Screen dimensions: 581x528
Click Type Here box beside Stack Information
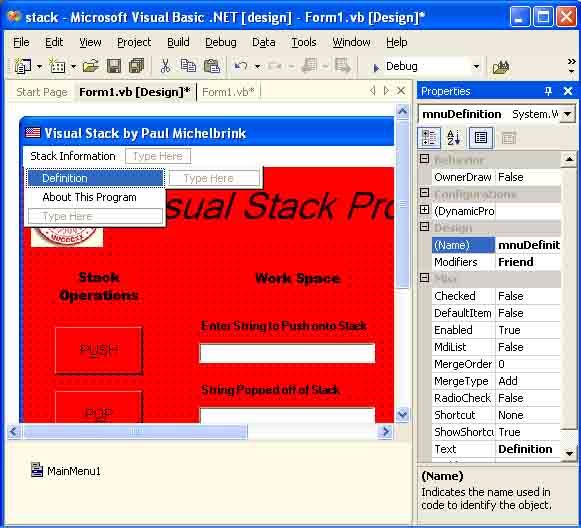[x=158, y=156]
